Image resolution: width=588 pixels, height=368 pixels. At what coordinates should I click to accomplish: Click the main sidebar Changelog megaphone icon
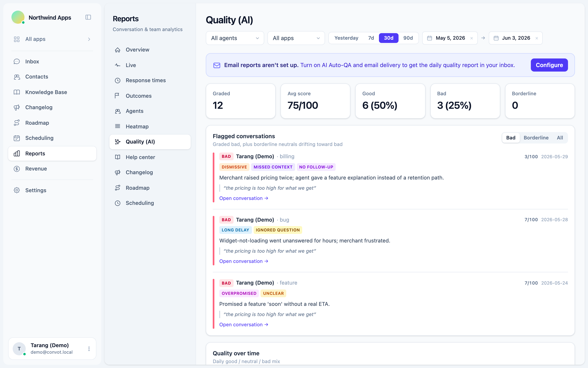point(17,108)
